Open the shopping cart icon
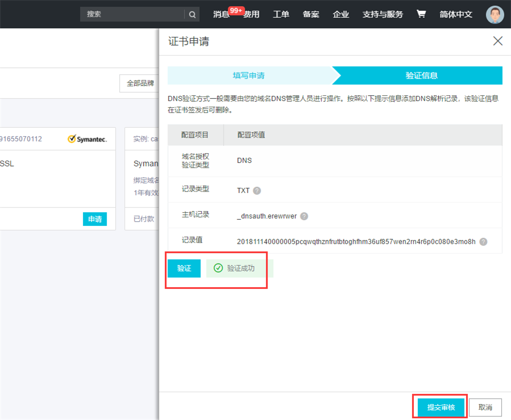This screenshot has height=420, width=511. pyautogui.click(x=421, y=14)
